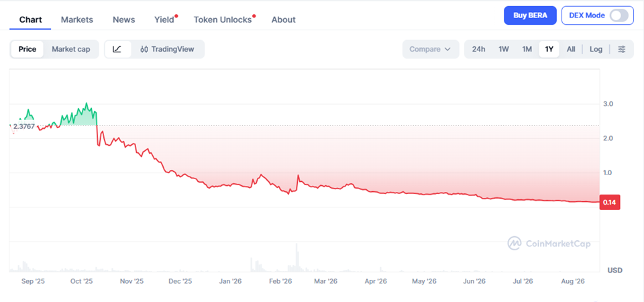644x302 pixels.
Task: Click the Jun '26 axis label
Action: [x=474, y=281]
